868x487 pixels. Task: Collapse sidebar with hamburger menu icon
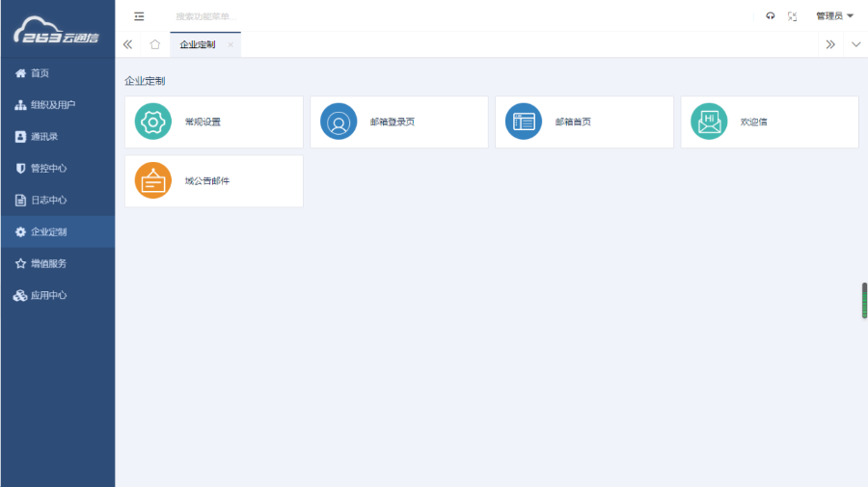(139, 16)
